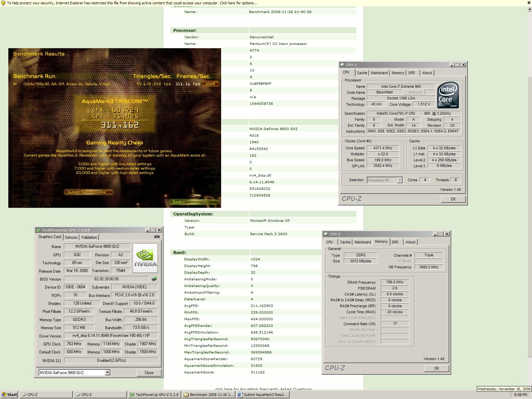The height and width of the screenshot is (399, 532).
Task: Click 'Pentium(R) III Xeon processor' text
Action: (x=278, y=44)
